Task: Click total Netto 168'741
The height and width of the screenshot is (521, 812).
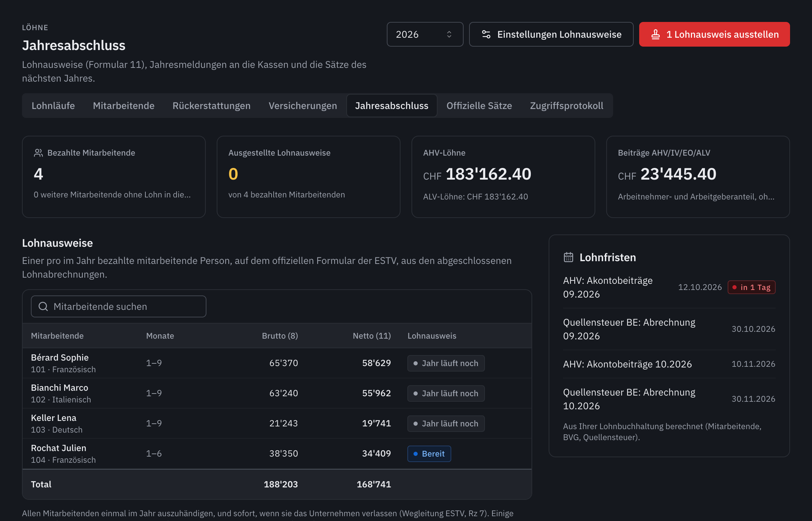Action: (374, 484)
